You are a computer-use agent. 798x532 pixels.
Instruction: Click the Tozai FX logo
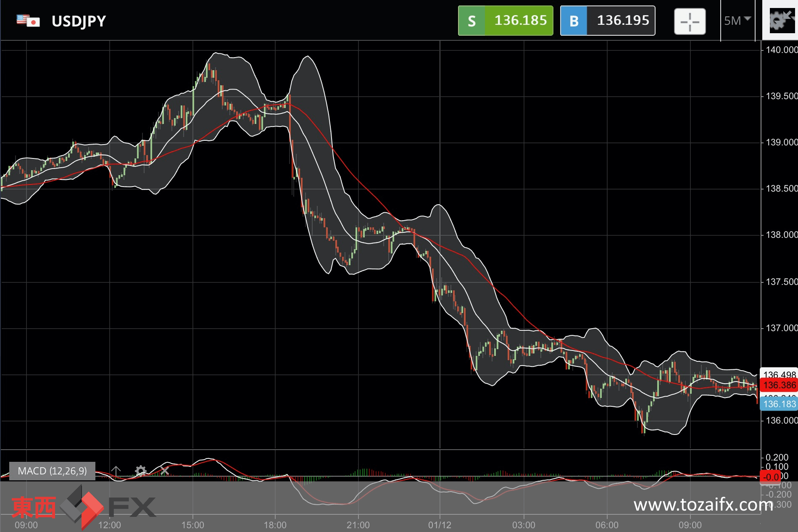click(x=83, y=507)
